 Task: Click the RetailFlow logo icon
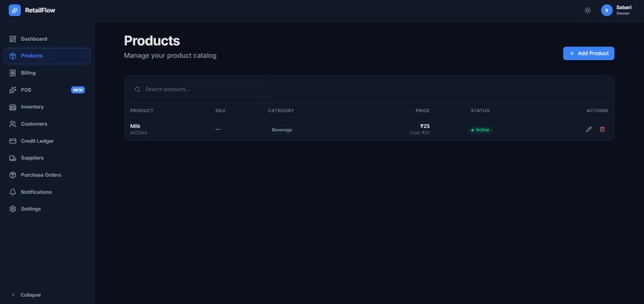[x=14, y=10]
